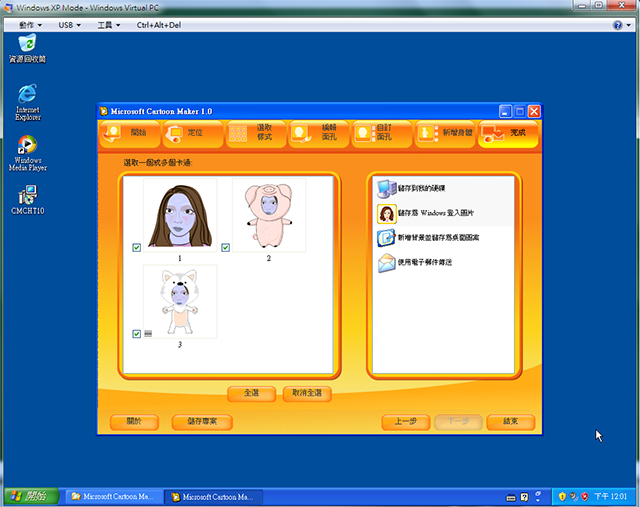Open the 選取樣式 step tab

click(256, 133)
